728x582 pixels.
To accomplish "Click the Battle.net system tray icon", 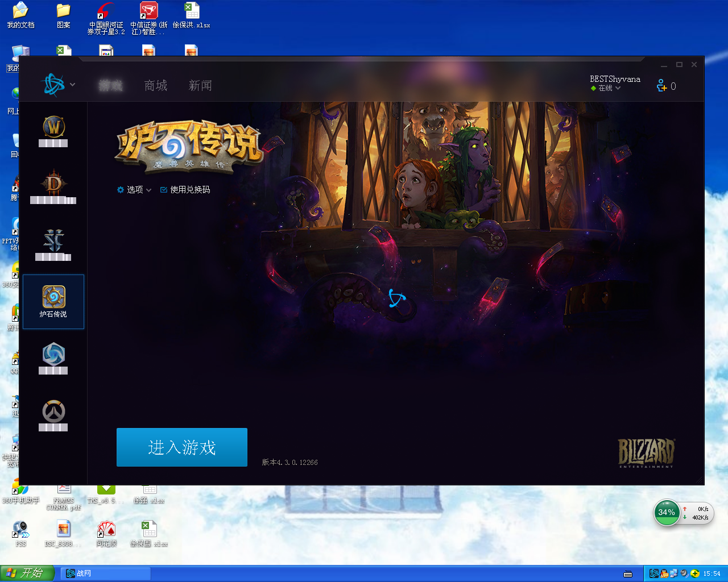I will click(654, 573).
